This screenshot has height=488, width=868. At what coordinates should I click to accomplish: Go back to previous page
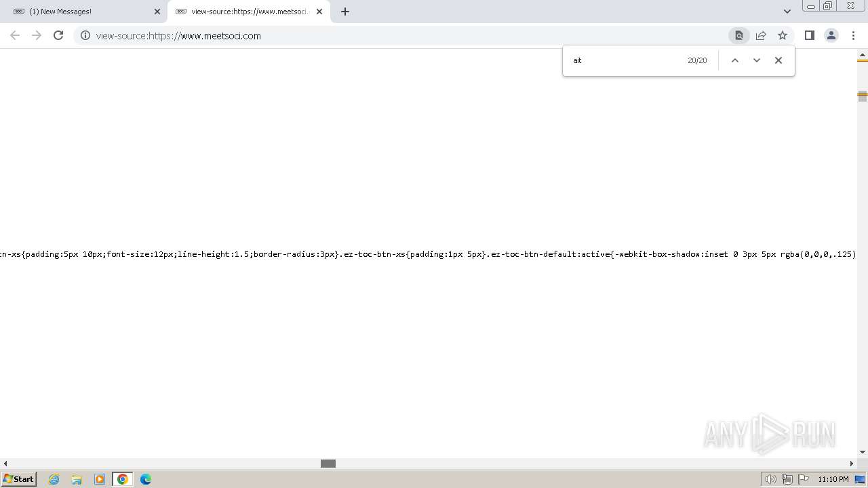[15, 35]
